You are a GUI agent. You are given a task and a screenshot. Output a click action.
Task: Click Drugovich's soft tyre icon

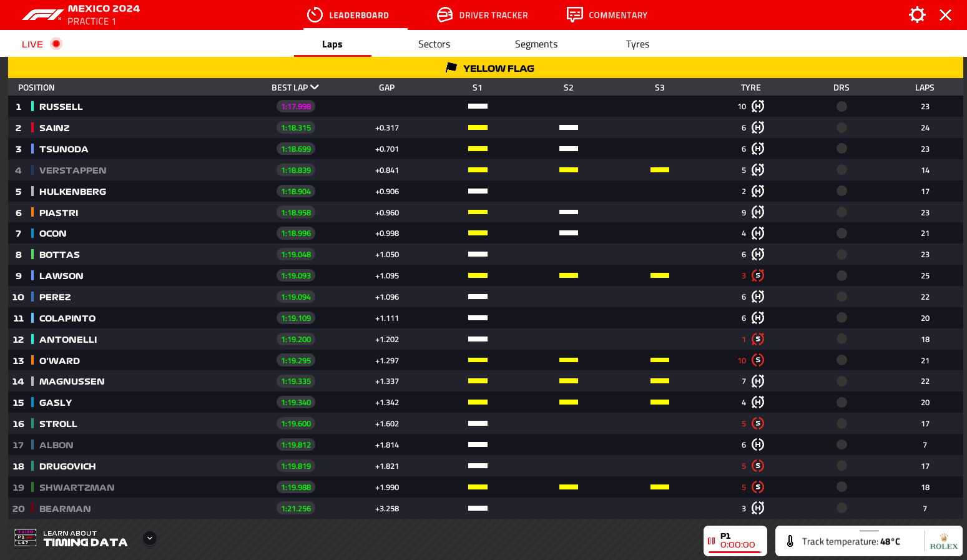758,466
